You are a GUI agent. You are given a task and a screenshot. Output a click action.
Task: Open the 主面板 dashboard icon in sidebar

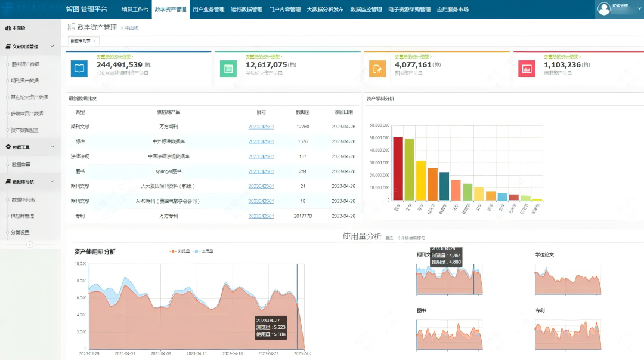pos(8,28)
